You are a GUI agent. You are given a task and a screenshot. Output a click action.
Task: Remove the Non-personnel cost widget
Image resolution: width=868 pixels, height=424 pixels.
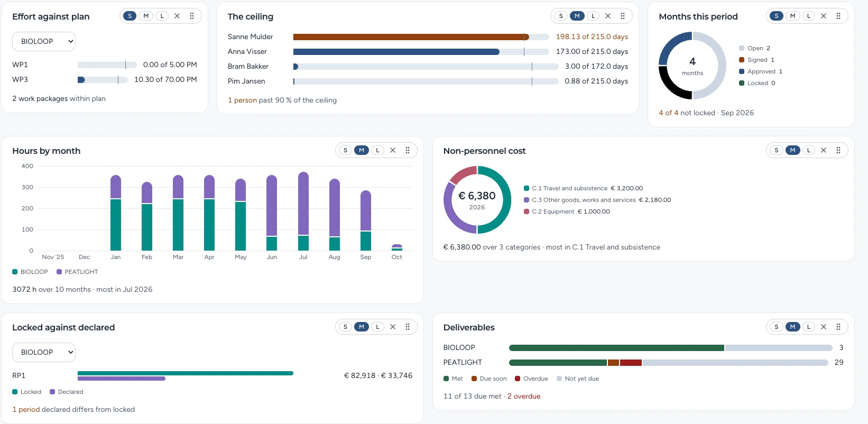pos(824,150)
